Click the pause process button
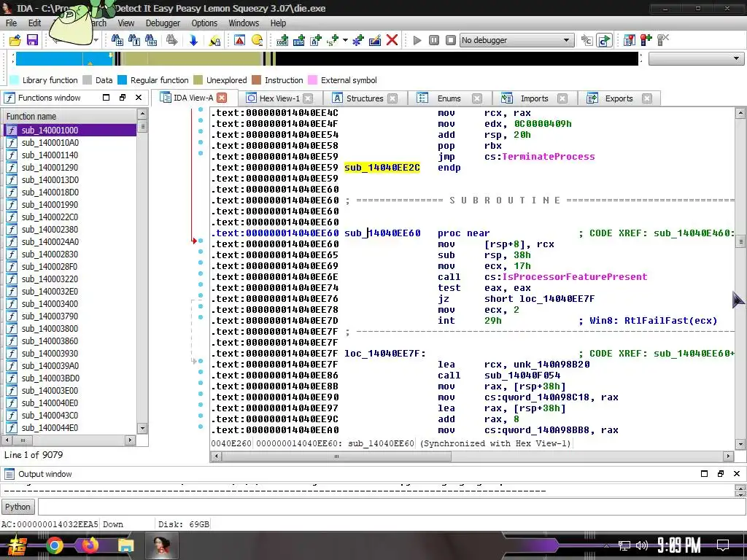 (433, 41)
